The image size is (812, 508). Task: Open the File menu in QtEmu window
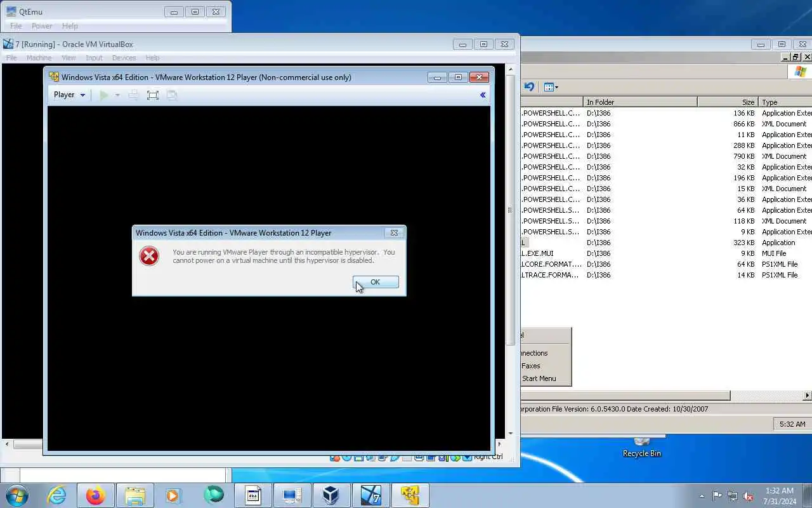point(16,26)
